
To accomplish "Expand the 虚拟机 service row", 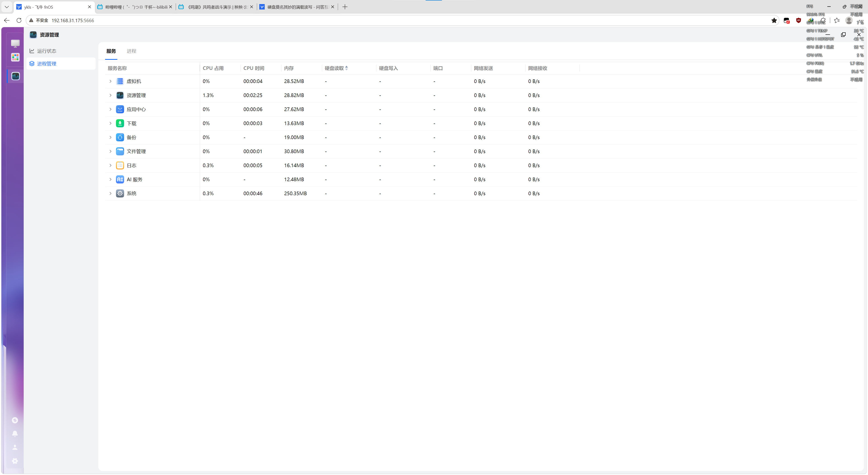I will pyautogui.click(x=110, y=81).
